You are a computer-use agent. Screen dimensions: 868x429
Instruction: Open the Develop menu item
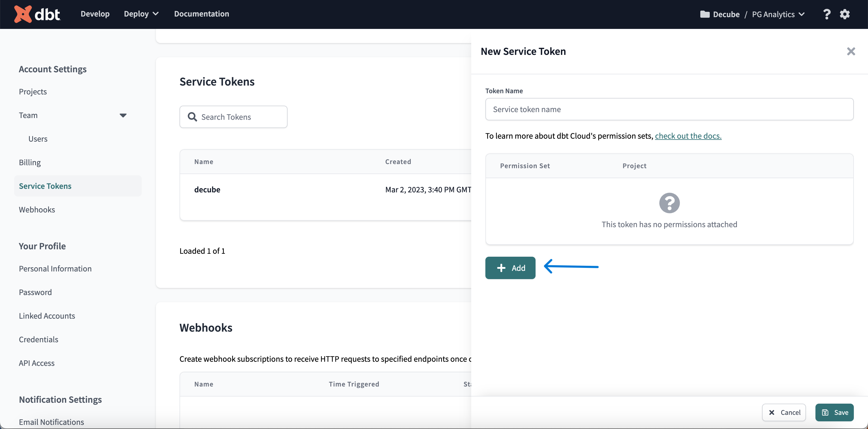click(95, 14)
